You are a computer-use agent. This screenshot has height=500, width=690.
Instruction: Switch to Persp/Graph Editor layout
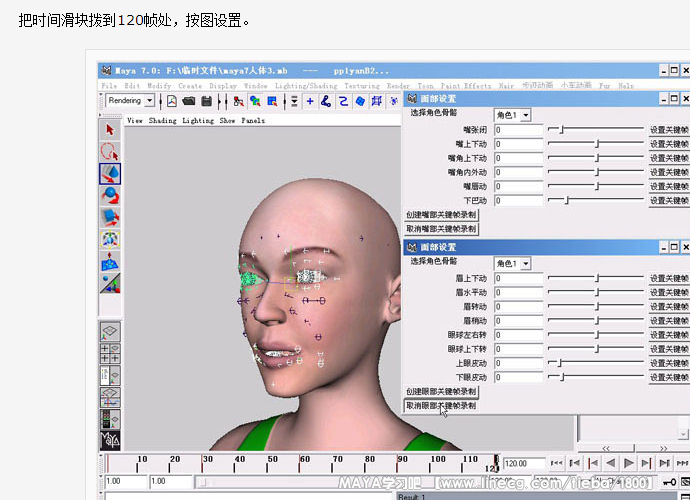pos(110,397)
